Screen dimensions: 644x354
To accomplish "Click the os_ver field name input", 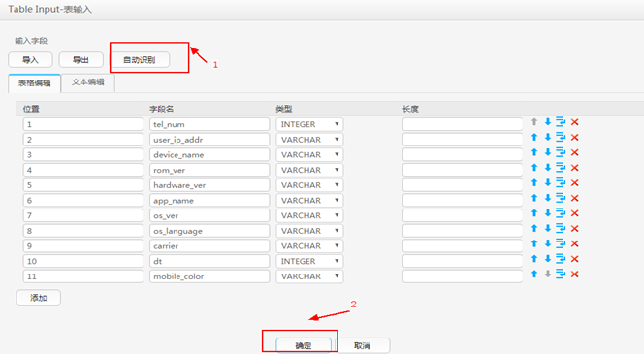I will pos(209,215).
